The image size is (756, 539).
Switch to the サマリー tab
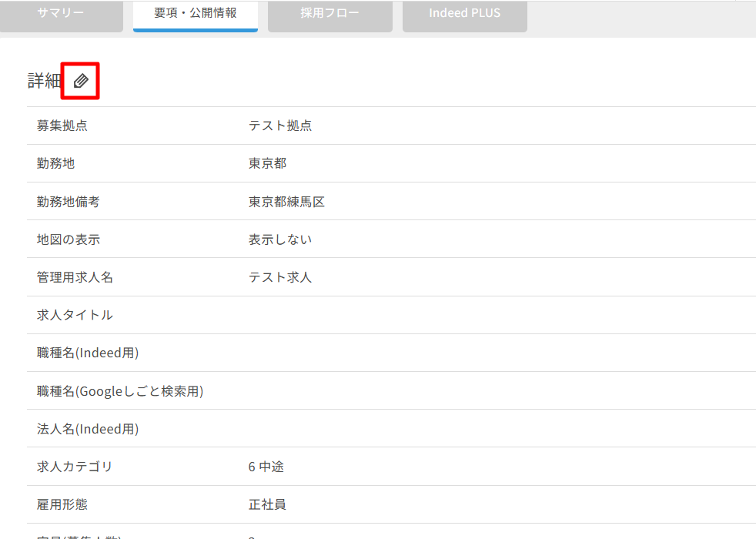[x=61, y=15]
